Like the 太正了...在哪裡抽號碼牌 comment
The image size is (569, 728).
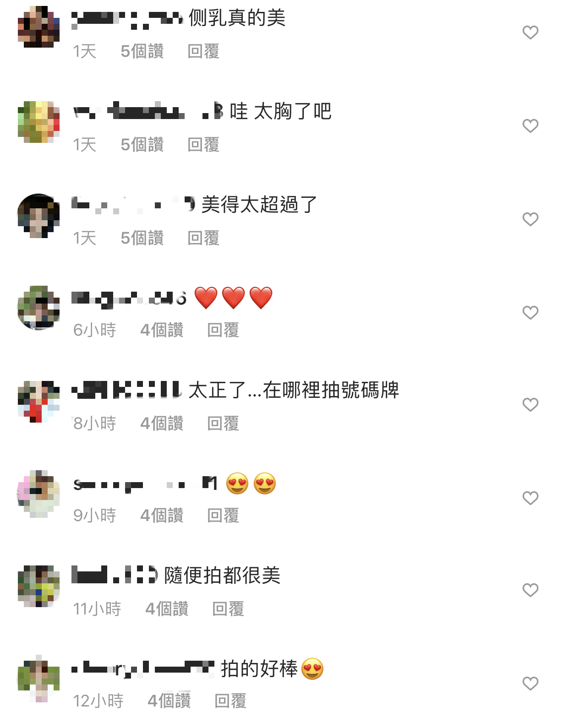530,405
